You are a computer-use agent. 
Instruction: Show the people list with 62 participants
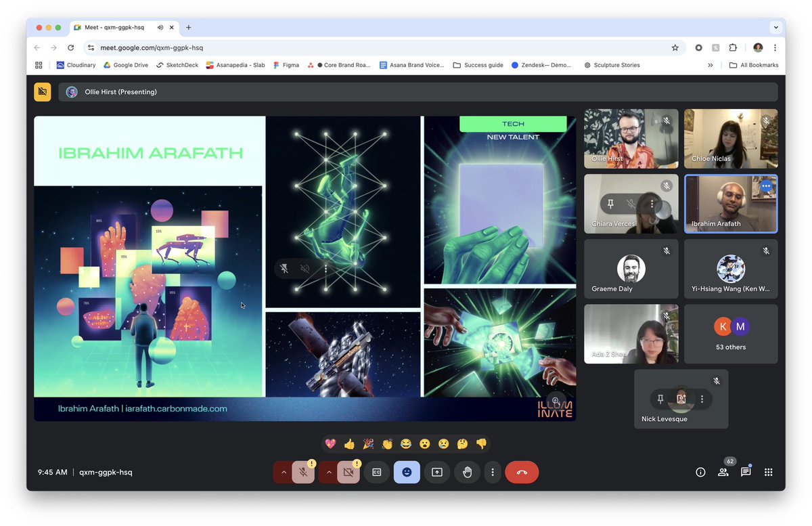tap(723, 472)
